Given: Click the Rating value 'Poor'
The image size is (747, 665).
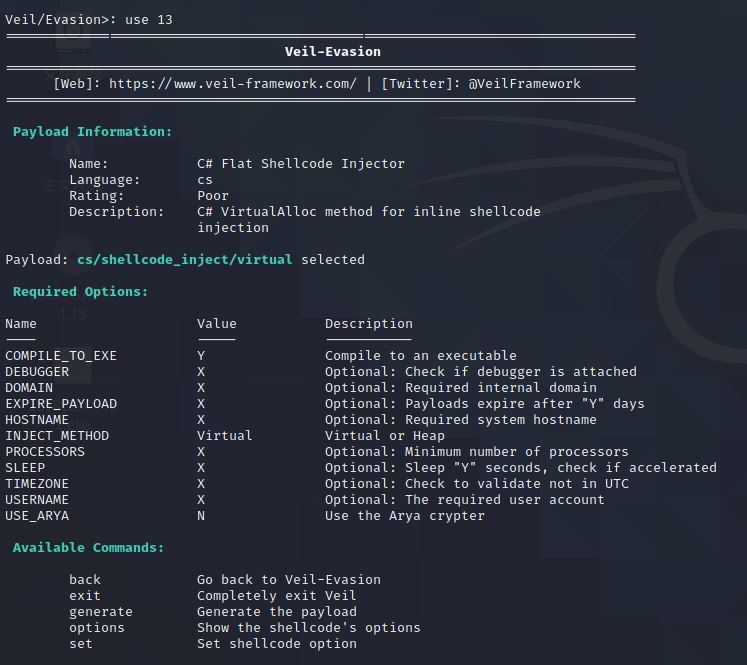Looking at the screenshot, I should (x=213, y=196).
